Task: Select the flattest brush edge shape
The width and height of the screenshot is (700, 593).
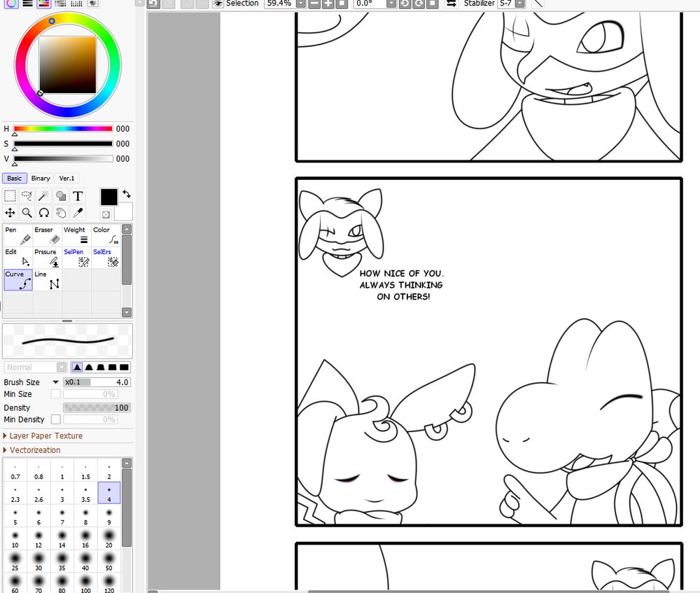Action: [125, 368]
